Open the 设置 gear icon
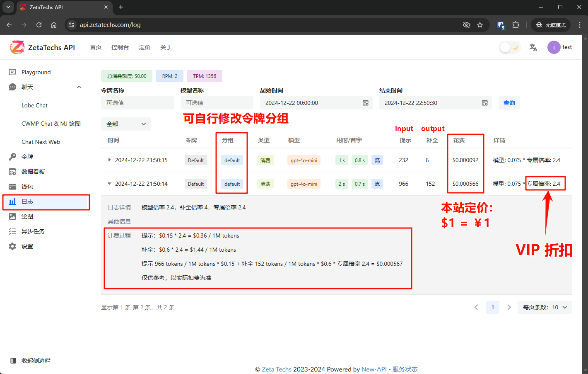Image resolution: width=588 pixels, height=374 pixels. [x=12, y=246]
